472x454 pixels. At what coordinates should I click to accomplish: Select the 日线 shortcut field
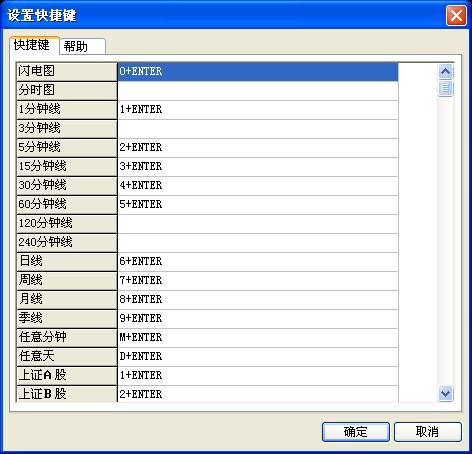point(258,262)
